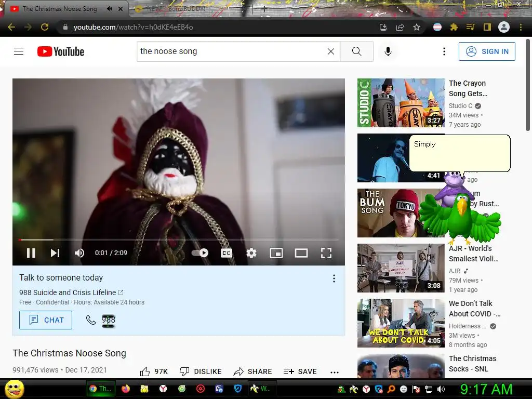This screenshot has width=532, height=399.
Task: Select Chrome 'Th...' taskbar item
Action: click(100, 389)
